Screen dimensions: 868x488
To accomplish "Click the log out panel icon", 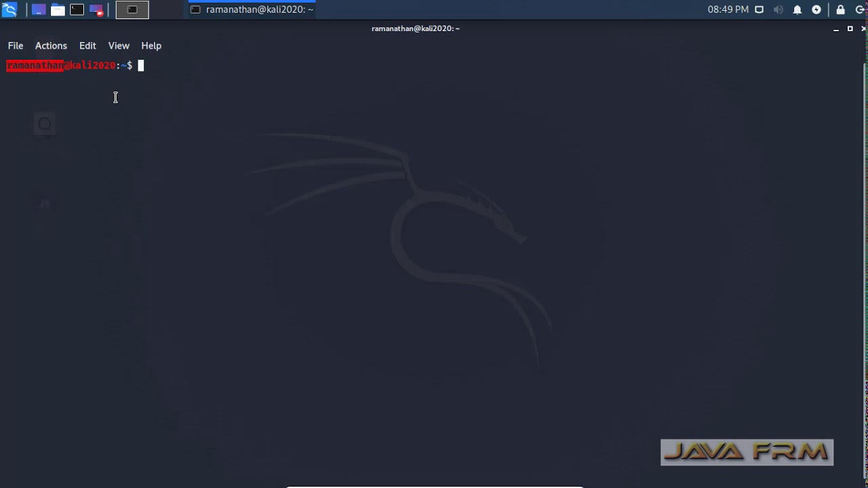I will 860,9.
